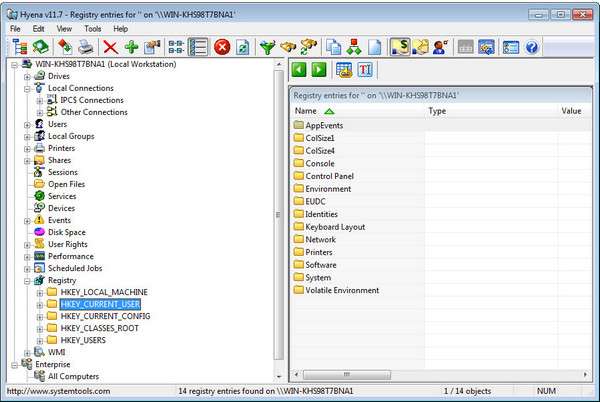Click the yellow sticky notes icon
This screenshot has height=402, width=600.
click(421, 47)
